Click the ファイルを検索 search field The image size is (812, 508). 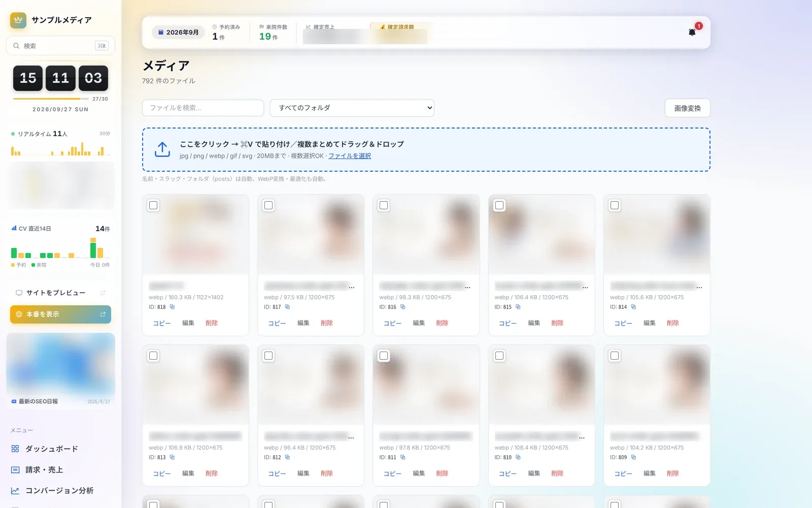(x=203, y=108)
